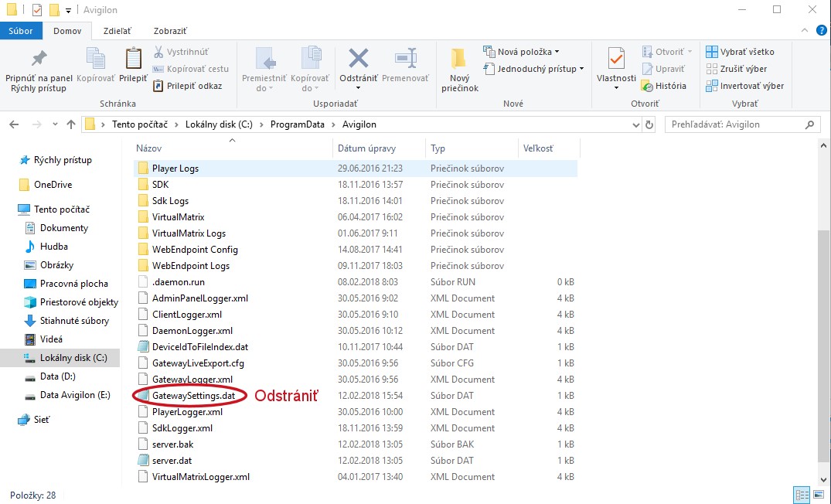
Task: Click the Odstrániť red X icon in ribbon
Action: [x=358, y=58]
